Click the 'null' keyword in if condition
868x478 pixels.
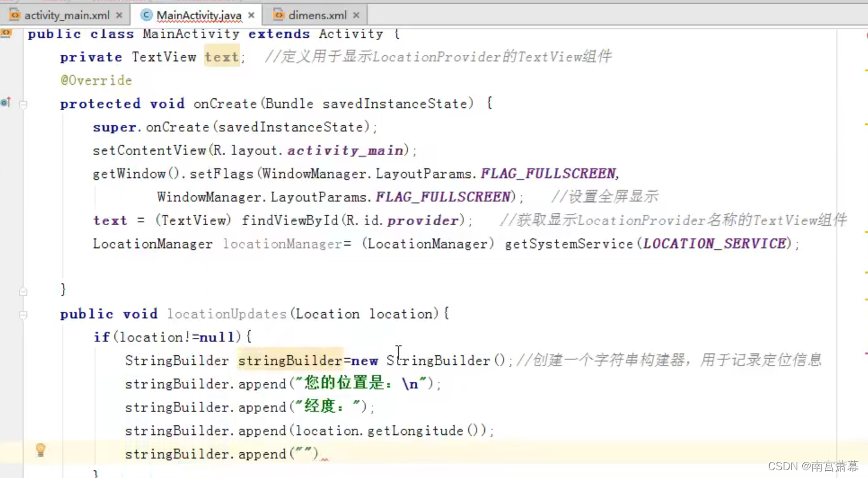tap(216, 337)
